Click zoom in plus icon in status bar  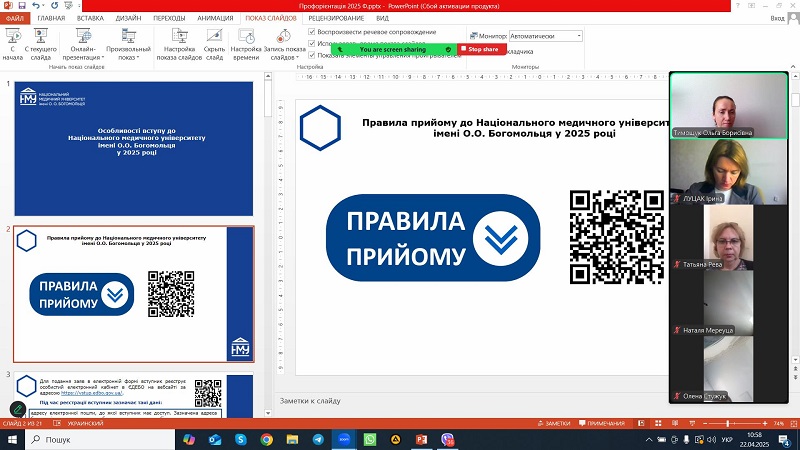click(x=765, y=423)
